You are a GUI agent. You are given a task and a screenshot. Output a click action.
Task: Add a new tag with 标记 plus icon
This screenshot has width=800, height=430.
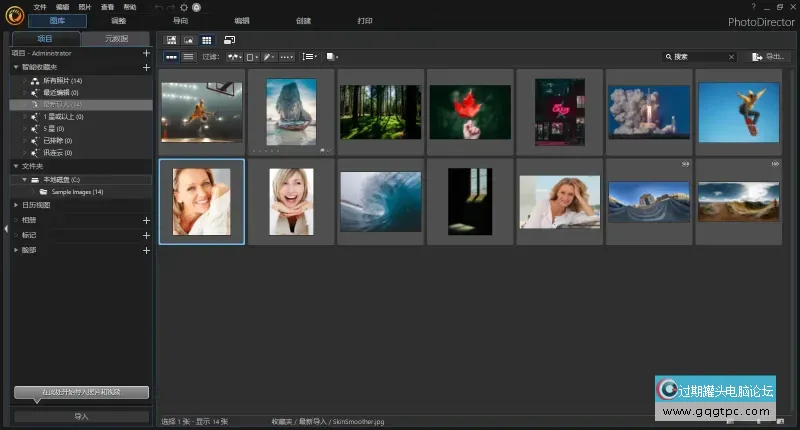tap(146, 235)
